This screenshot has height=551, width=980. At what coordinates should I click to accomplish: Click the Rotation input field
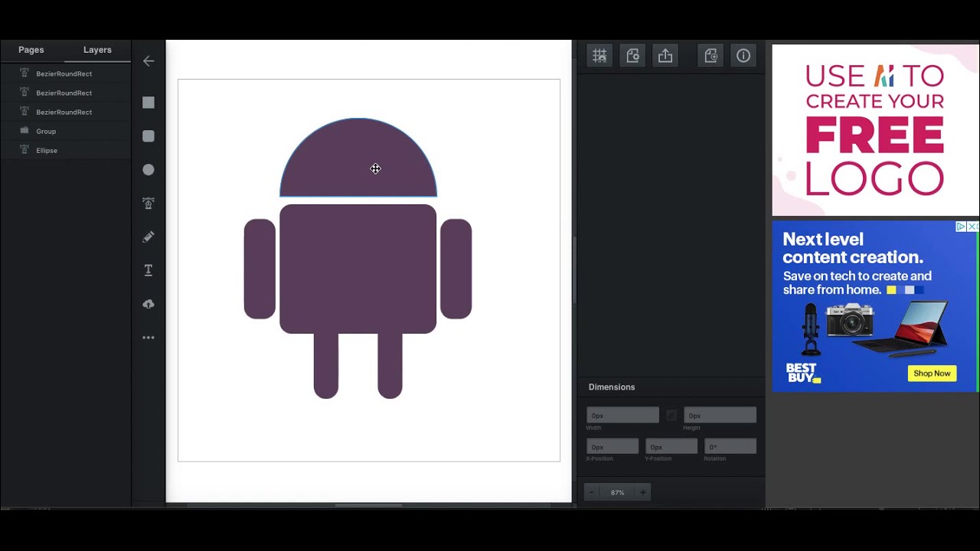tap(730, 447)
